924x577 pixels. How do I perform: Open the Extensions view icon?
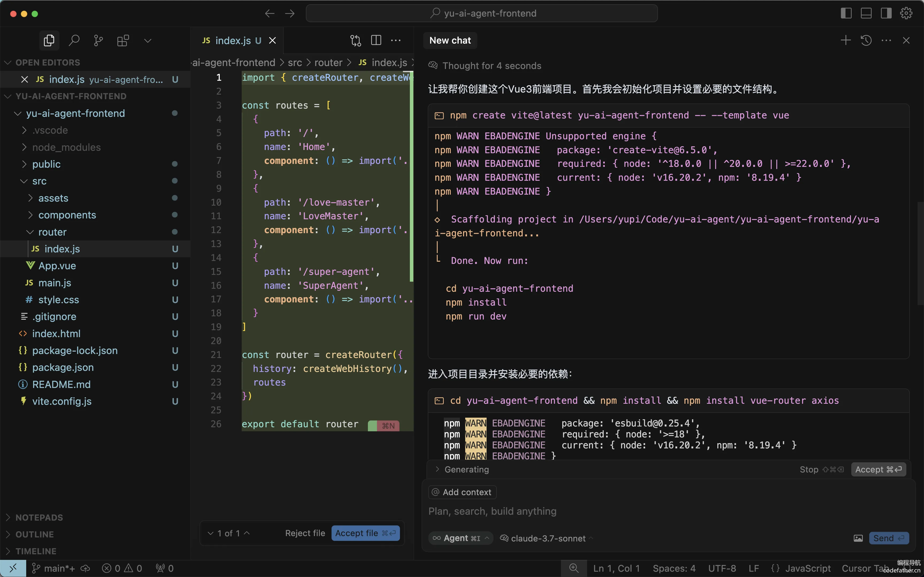pos(123,40)
